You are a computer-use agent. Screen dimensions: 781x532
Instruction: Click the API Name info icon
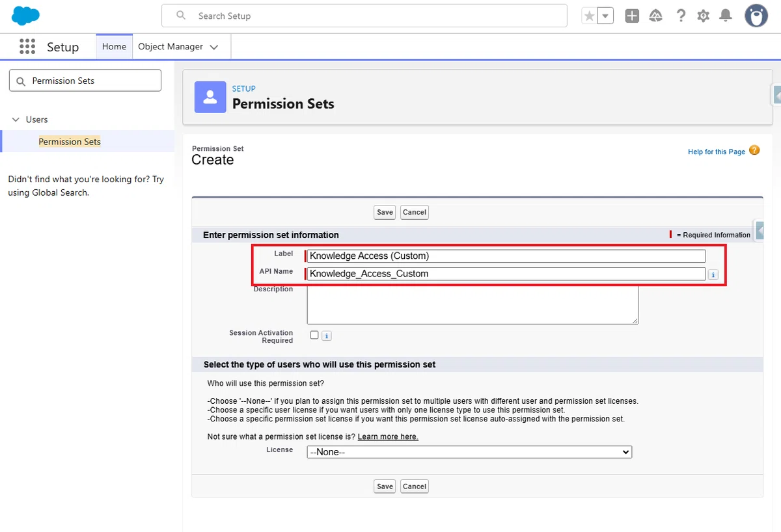713,275
